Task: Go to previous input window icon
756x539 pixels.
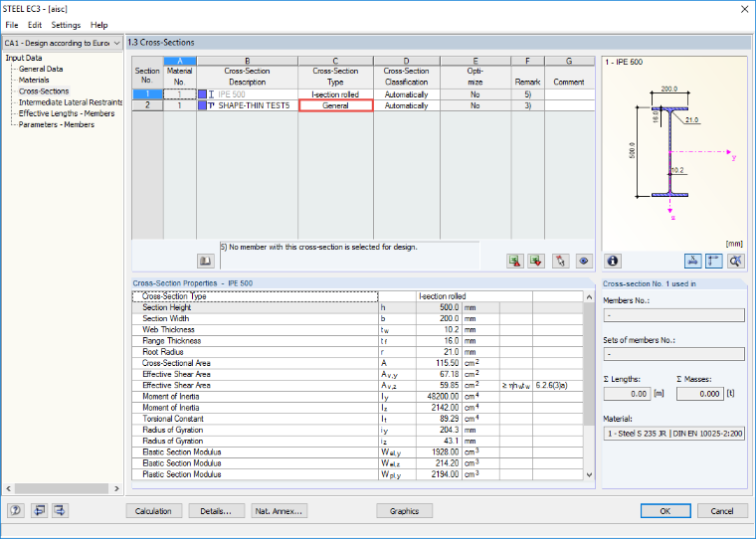Action: pyautogui.click(x=39, y=510)
